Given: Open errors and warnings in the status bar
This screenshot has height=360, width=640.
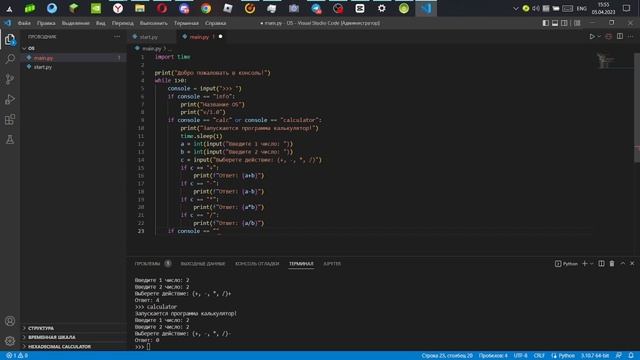Looking at the screenshot, I should point(17,356).
